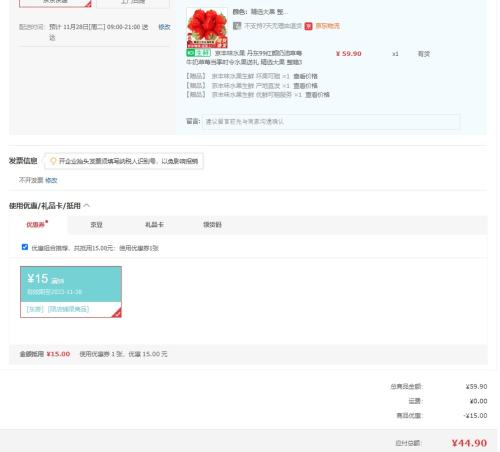Click the strawberry product thumbnail
500x452 pixels.
[207, 28]
